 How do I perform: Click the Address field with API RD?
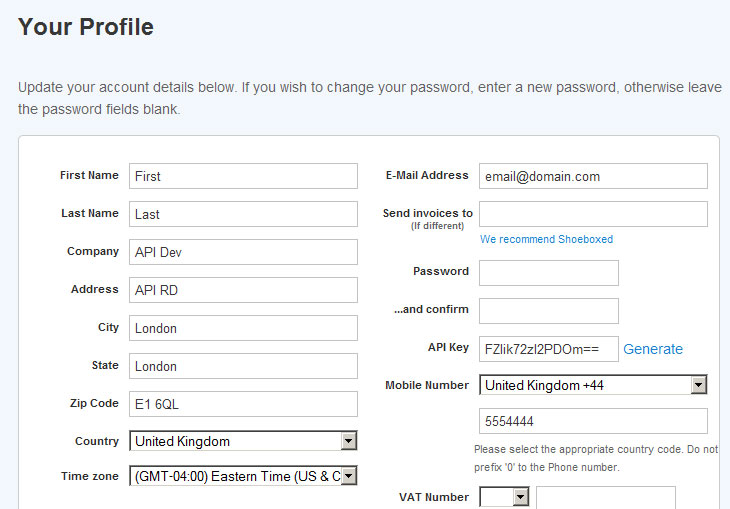tap(243, 290)
